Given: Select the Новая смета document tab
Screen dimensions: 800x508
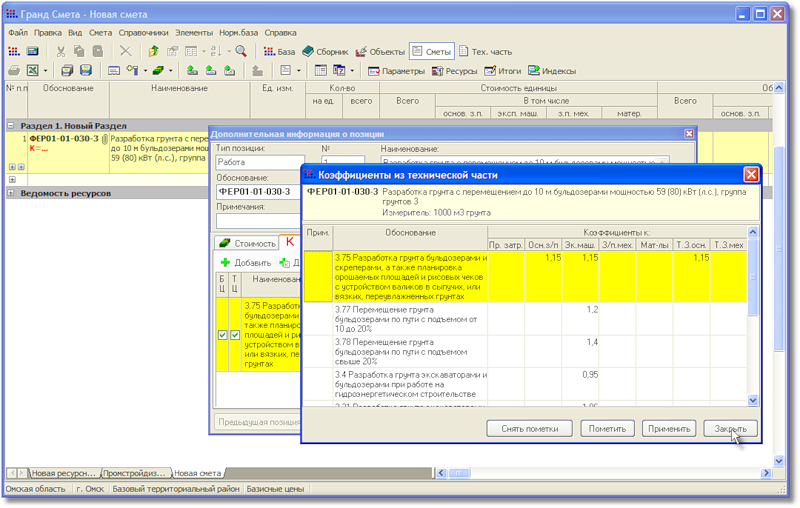Looking at the screenshot, I should coord(197,473).
